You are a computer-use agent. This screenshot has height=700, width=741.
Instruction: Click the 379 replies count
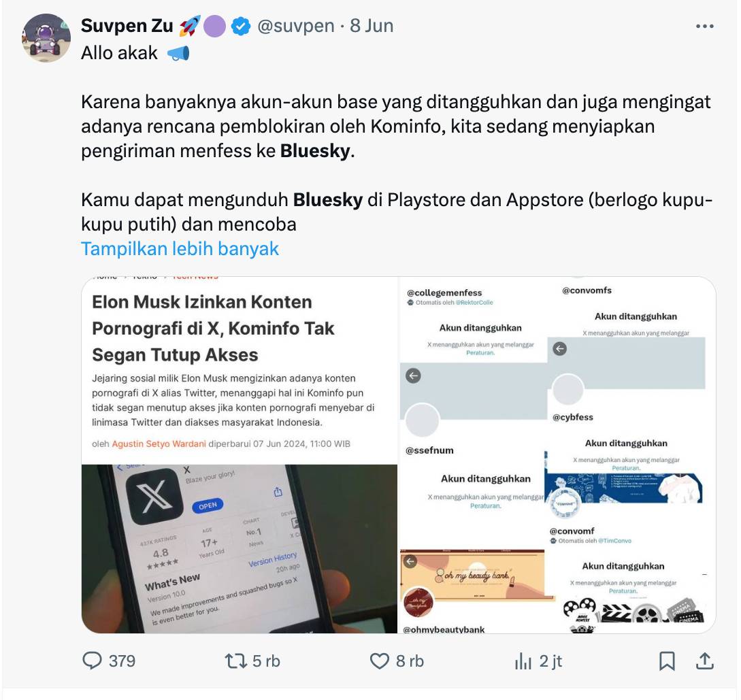click(x=122, y=661)
